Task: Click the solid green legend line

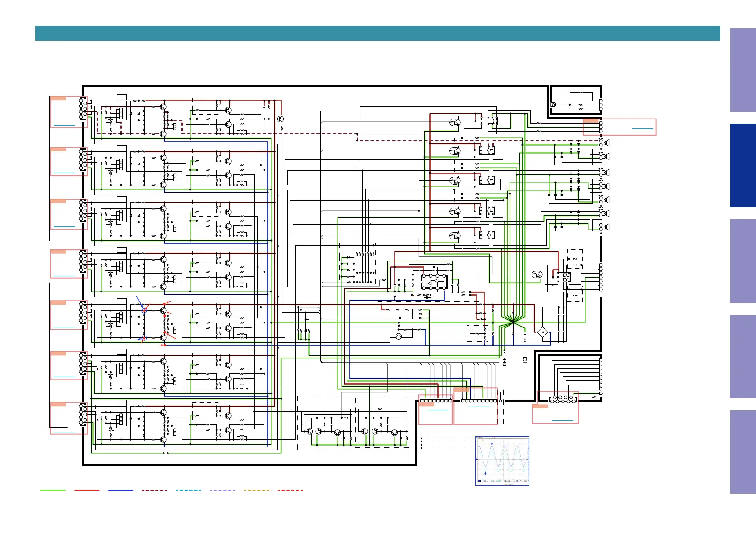Action: coord(53,490)
